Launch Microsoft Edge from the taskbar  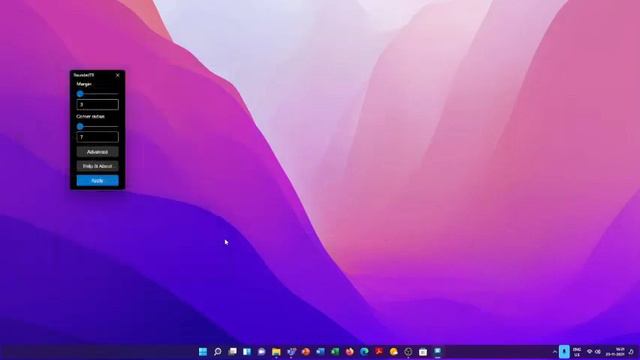pyautogui.click(x=364, y=351)
